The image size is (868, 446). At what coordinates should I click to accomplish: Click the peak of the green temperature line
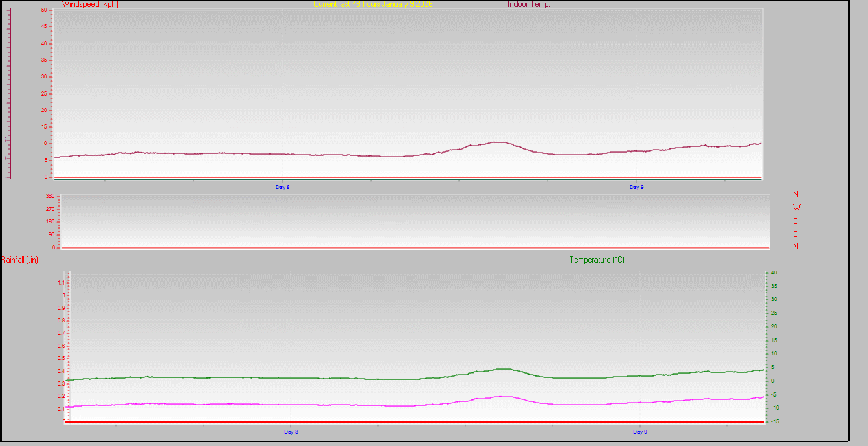pos(504,369)
